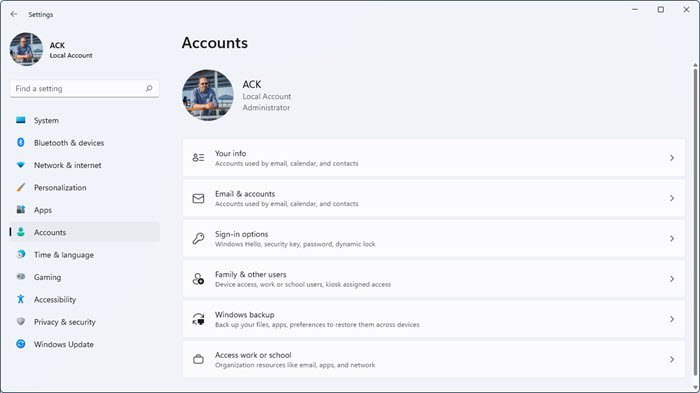Click the Personalization paintbrush icon
The height and width of the screenshot is (393, 700).
[x=21, y=187]
